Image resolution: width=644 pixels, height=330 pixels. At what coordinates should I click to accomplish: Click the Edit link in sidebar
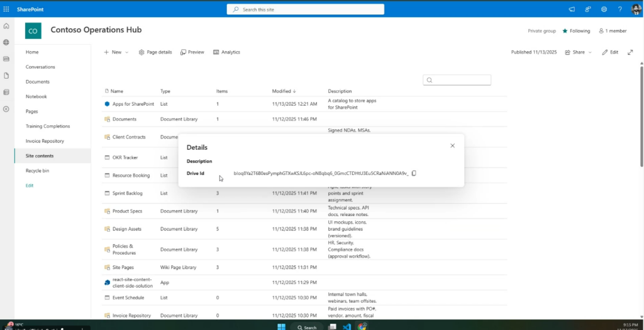30,185
